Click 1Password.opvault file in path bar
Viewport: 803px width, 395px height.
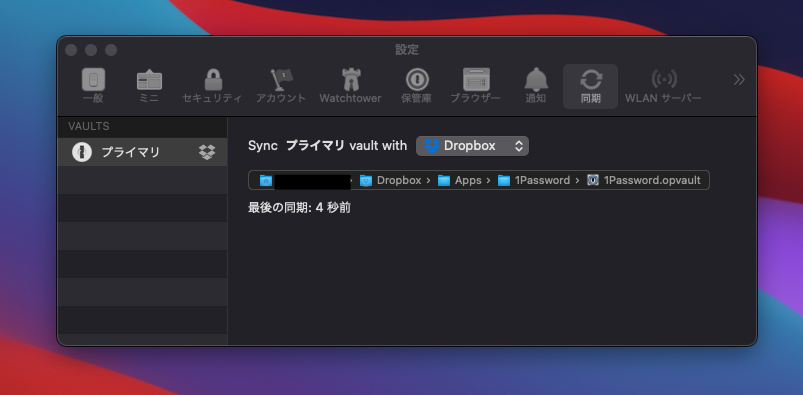643,180
